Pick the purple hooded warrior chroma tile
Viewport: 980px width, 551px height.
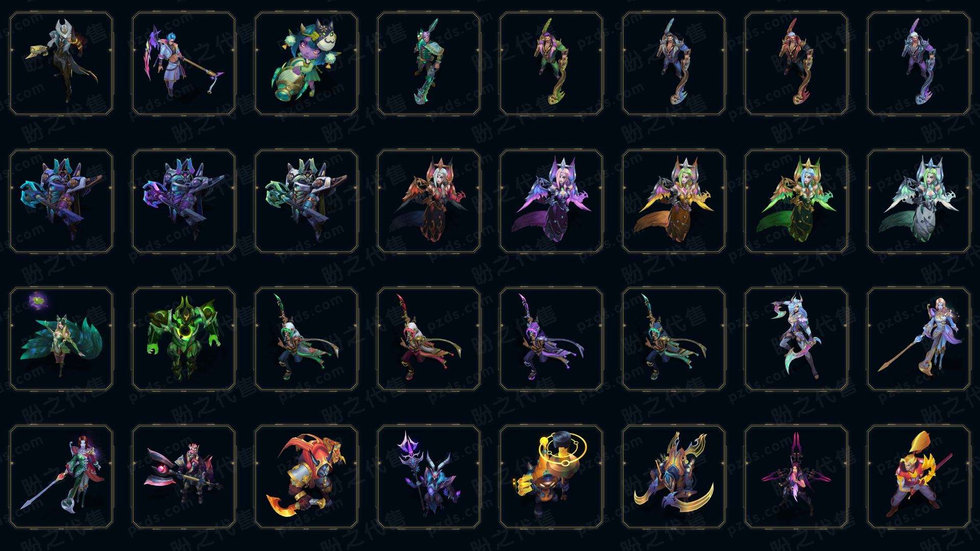click(x=551, y=339)
